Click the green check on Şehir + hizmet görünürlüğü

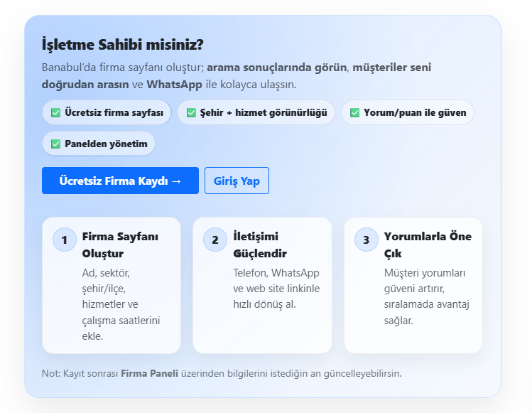tap(191, 112)
